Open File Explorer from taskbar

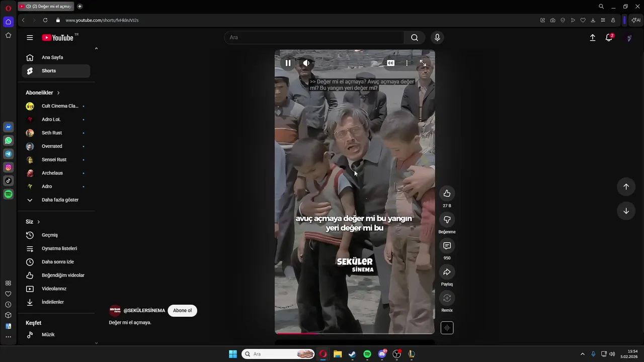pyautogui.click(x=338, y=354)
